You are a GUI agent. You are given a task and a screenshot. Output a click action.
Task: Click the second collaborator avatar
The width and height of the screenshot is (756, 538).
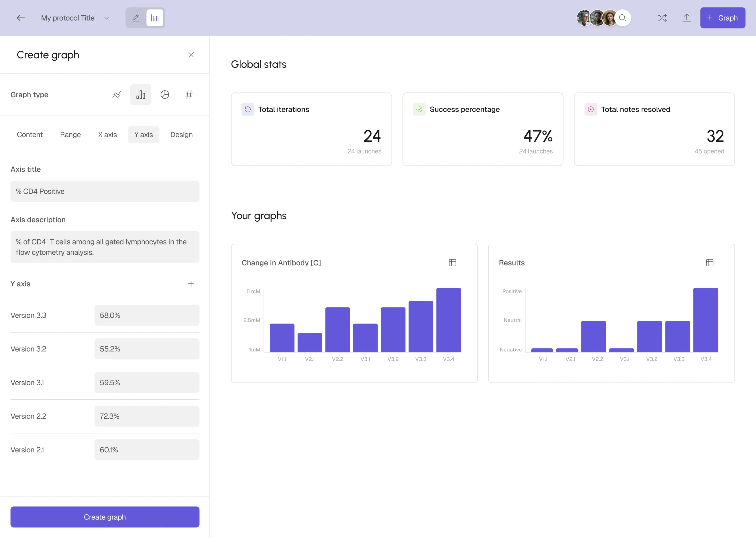pos(597,18)
